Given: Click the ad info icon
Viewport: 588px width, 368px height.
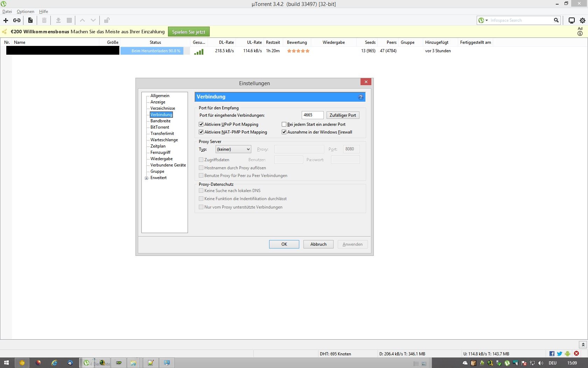Looking at the screenshot, I should coord(580,33).
